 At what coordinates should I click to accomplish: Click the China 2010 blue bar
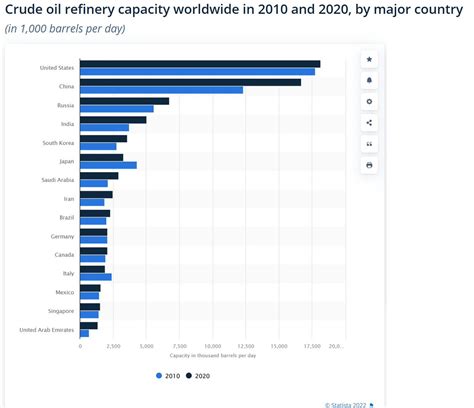161,90
